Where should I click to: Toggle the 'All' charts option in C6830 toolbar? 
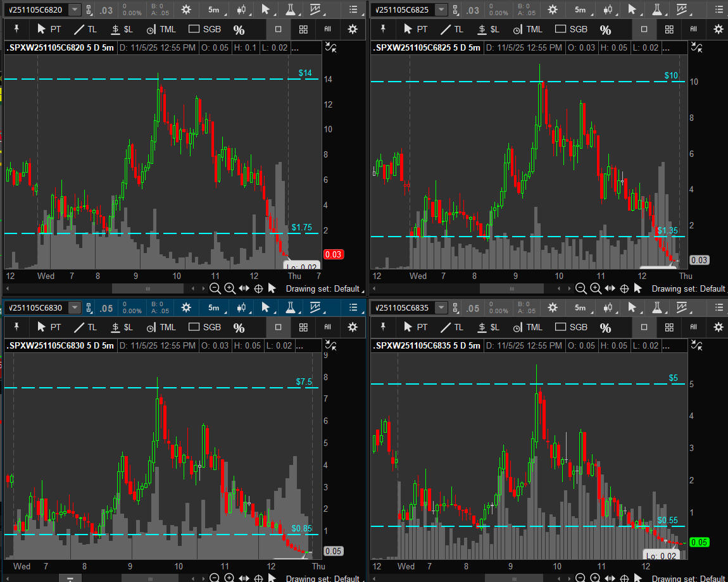pos(327,327)
